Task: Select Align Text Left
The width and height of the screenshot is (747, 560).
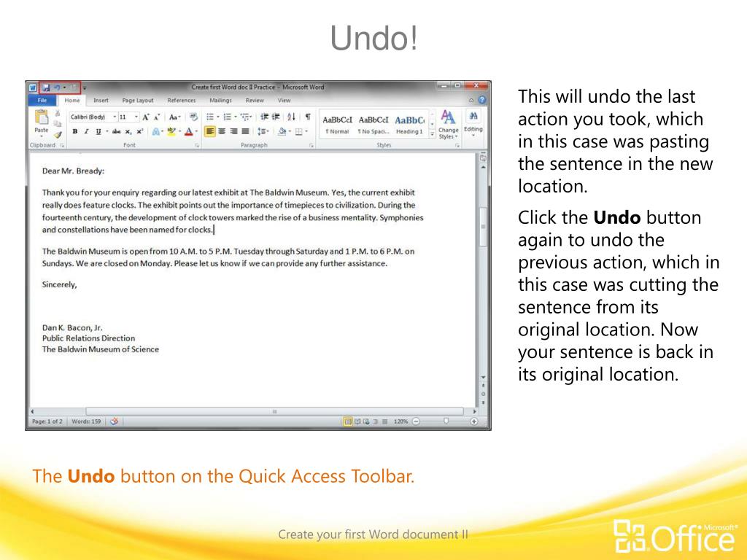Action: pyautogui.click(x=209, y=131)
